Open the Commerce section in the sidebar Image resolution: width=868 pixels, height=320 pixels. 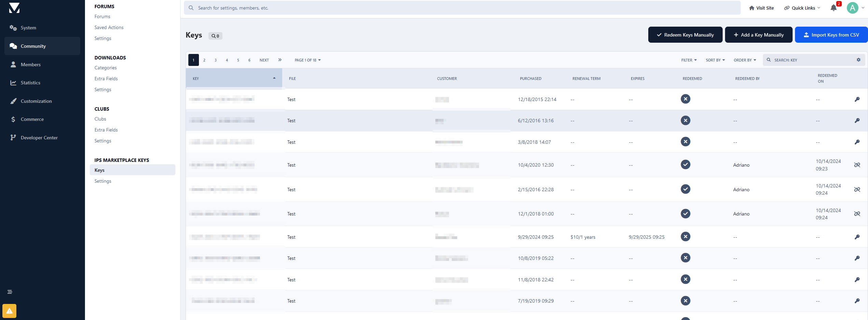pos(32,119)
